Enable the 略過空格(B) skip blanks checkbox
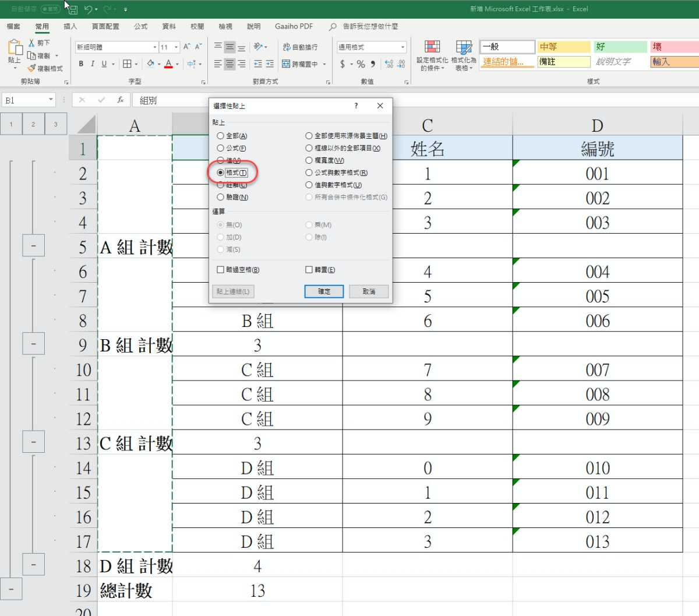 pyautogui.click(x=220, y=270)
